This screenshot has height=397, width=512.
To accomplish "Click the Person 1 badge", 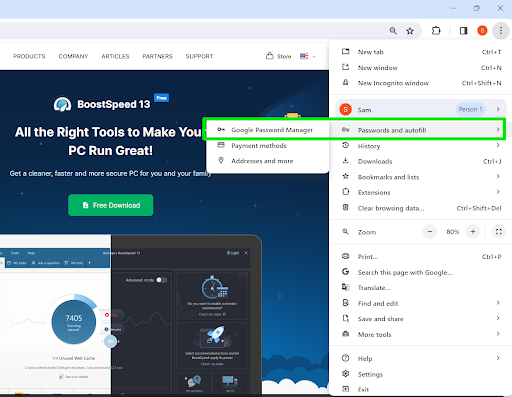I will pyautogui.click(x=470, y=109).
